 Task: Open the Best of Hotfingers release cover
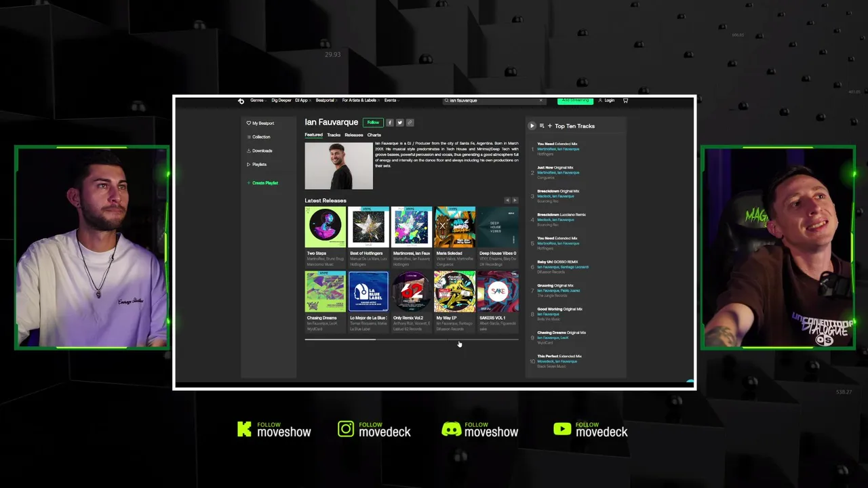coord(368,227)
